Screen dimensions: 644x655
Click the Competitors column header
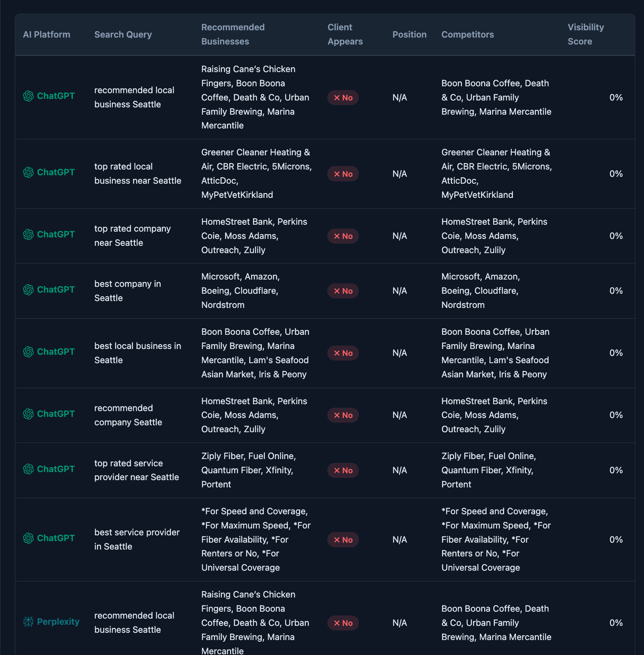click(x=467, y=35)
